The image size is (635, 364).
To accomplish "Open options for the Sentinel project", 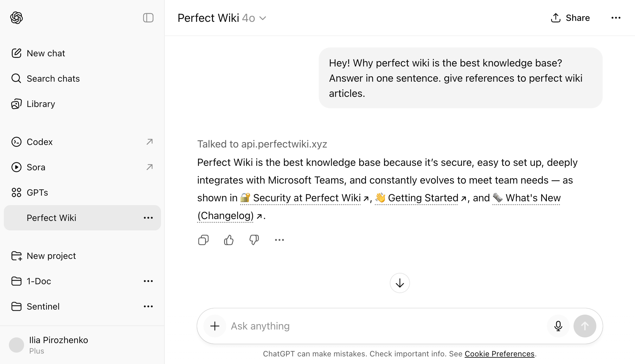I will [x=148, y=306].
